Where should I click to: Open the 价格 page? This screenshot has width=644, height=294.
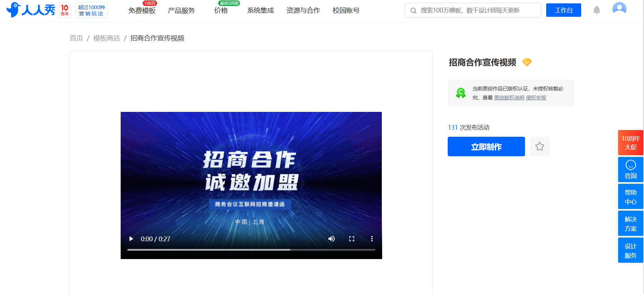click(x=221, y=10)
